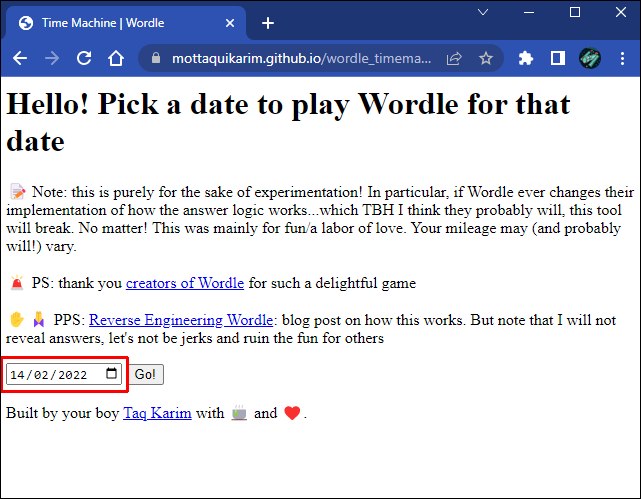Open a new browser tab
The width and height of the screenshot is (641, 499).
(268, 23)
